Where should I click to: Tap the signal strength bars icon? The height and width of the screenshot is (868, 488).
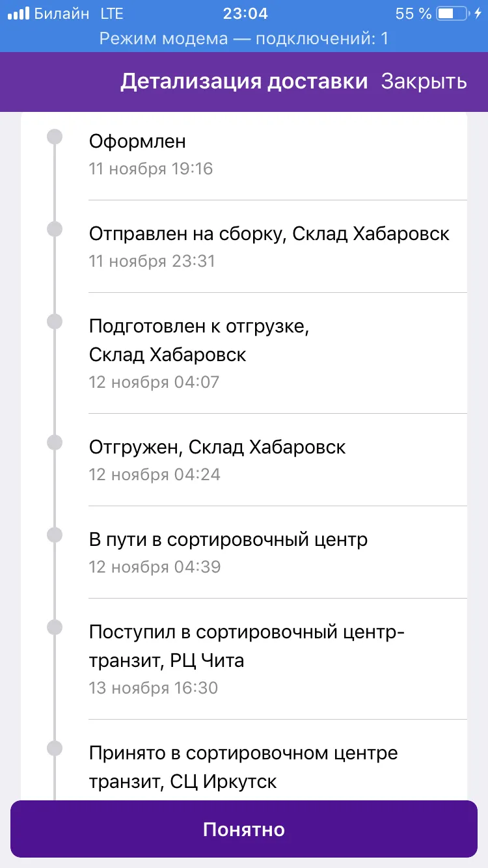pos(19,14)
